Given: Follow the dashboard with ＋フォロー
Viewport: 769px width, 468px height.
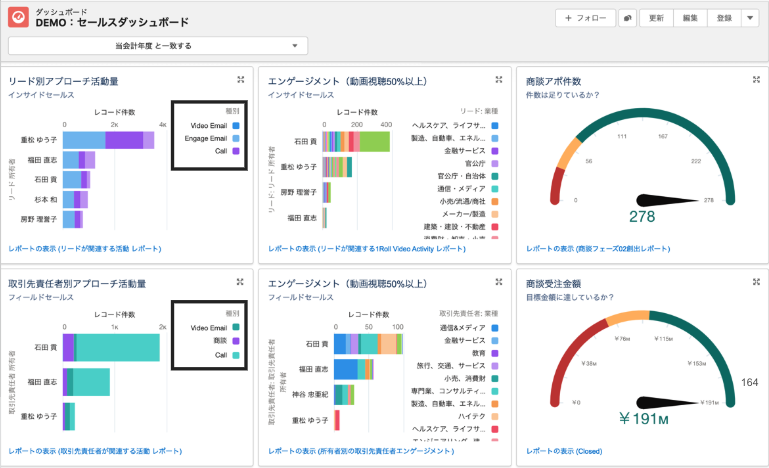Looking at the screenshot, I should pyautogui.click(x=586, y=18).
